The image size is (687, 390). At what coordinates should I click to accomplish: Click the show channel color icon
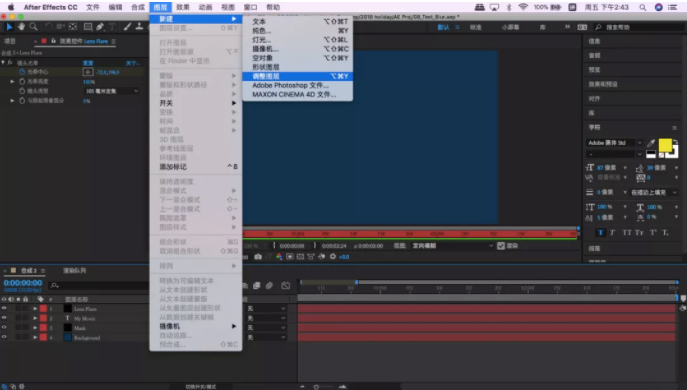point(279,257)
